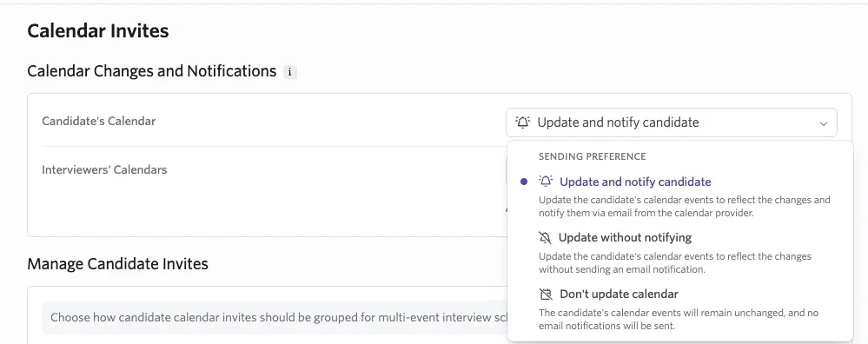The image size is (868, 344).
Task: Choose 'Update without notifying' option
Action: coord(625,238)
